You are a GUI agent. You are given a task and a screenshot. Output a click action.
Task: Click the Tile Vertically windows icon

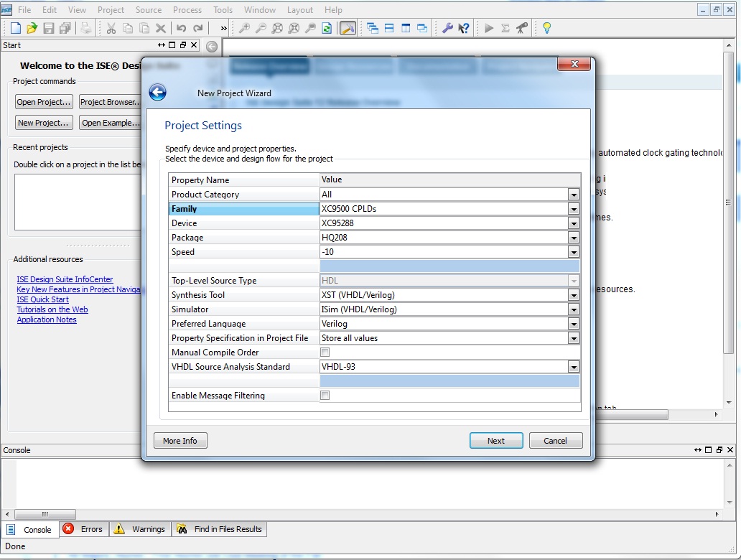tap(406, 28)
